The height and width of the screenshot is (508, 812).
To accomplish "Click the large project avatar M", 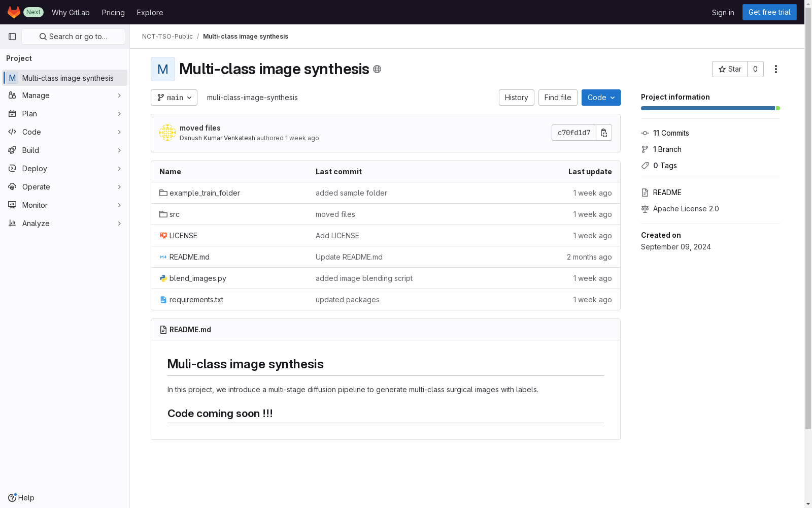I will [163, 69].
